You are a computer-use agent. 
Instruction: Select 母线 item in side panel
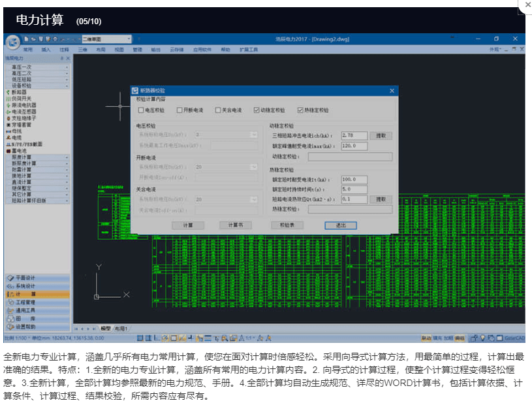click(16, 131)
